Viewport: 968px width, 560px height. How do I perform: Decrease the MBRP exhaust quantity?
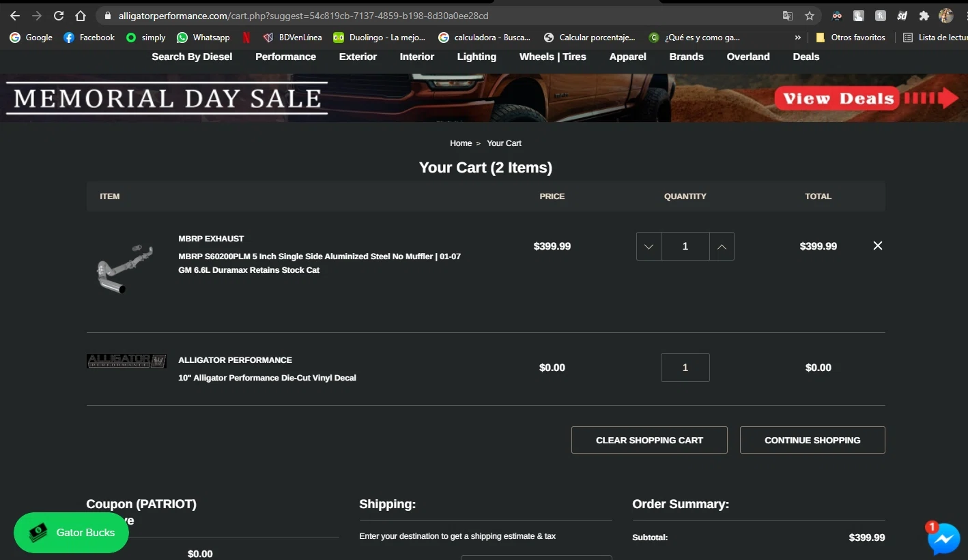(x=649, y=246)
